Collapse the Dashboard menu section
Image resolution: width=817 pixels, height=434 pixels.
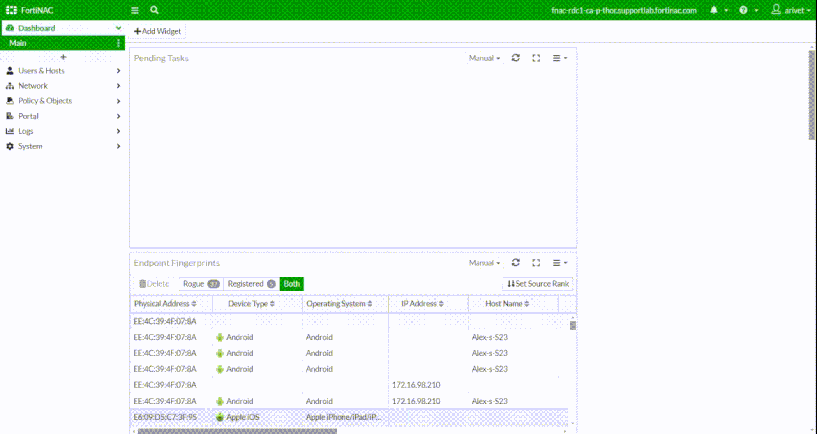(x=118, y=28)
